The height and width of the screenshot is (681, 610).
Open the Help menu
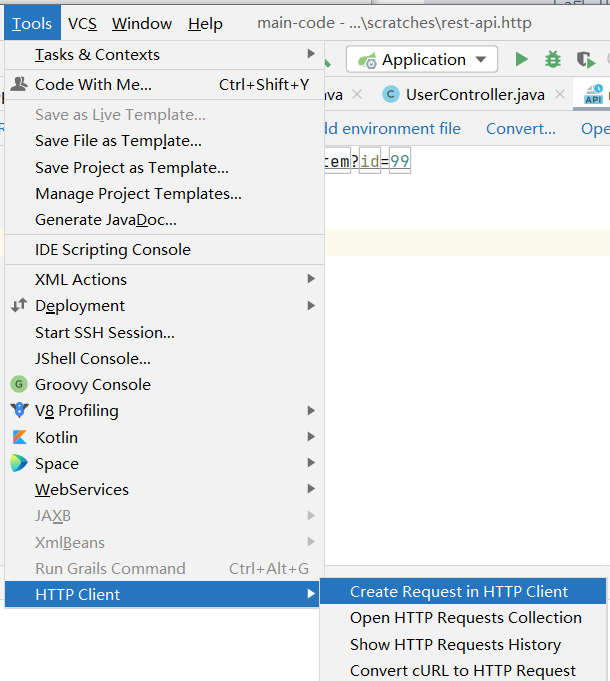(205, 23)
